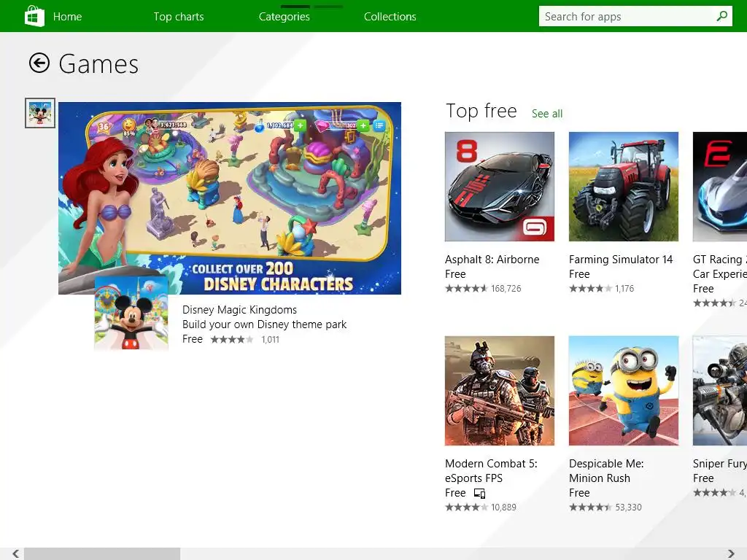The width and height of the screenshot is (747, 560).
Task: Open the Disney Magic Kingdoms featured banner
Action: pos(230,198)
